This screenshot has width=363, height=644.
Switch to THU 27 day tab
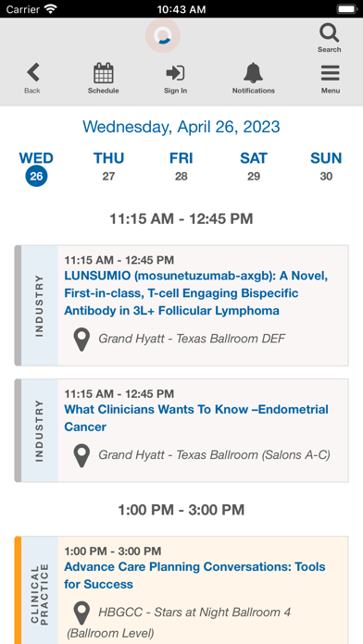pyautogui.click(x=108, y=168)
